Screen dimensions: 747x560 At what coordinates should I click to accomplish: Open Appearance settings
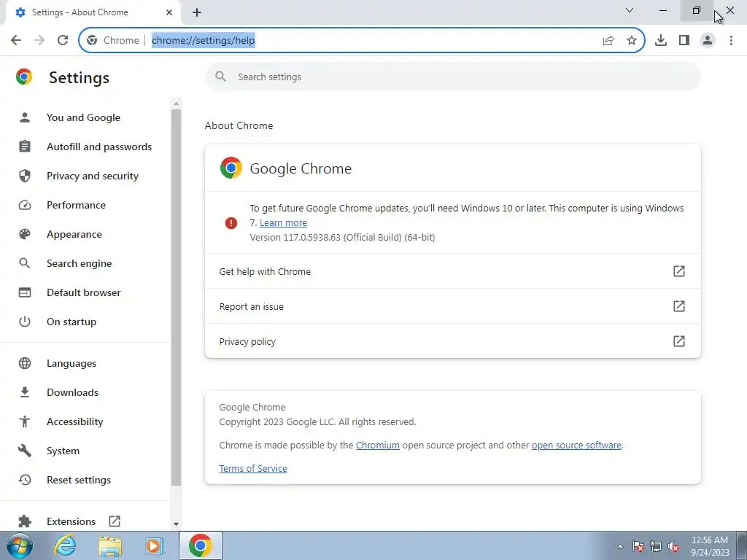[74, 234]
